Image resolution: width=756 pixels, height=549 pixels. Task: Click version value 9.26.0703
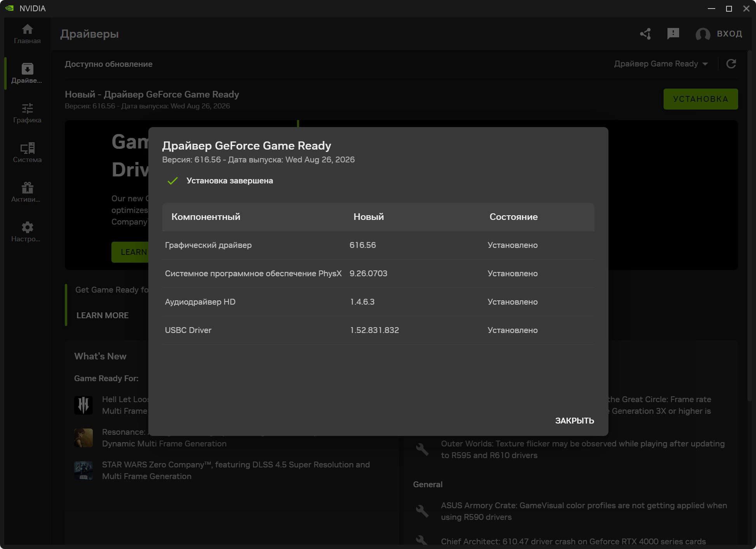[368, 274]
